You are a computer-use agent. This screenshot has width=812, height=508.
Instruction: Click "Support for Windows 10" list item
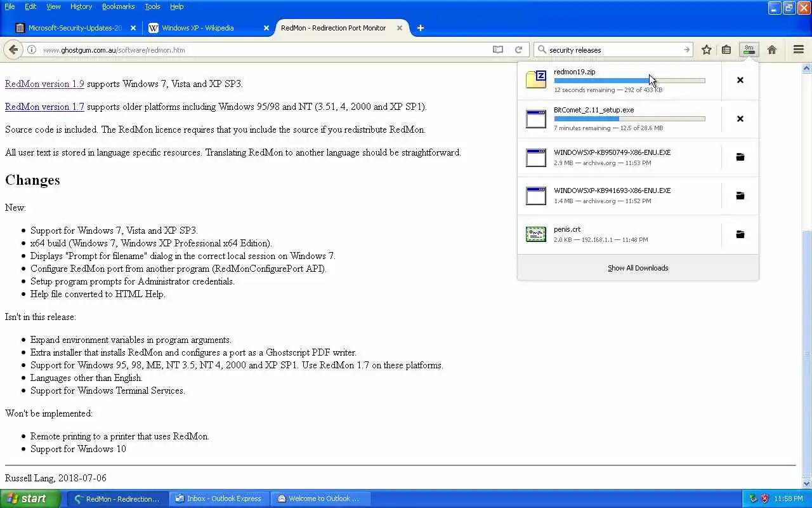pyautogui.click(x=78, y=449)
